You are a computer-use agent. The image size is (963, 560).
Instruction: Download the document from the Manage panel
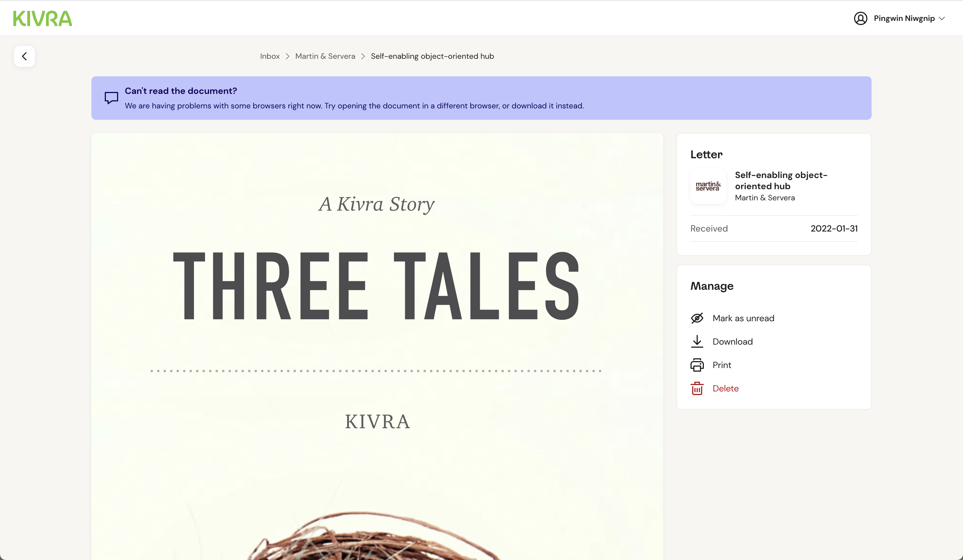[x=733, y=341]
